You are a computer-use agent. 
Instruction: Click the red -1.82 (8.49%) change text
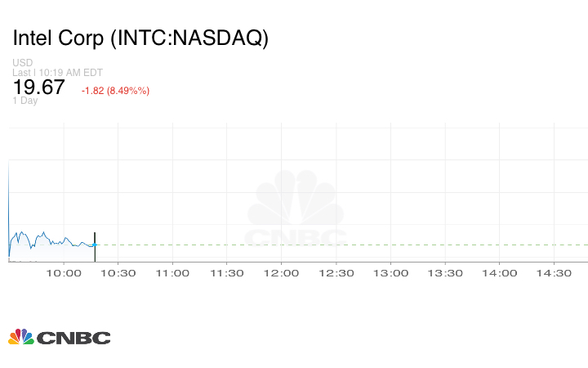[x=115, y=91]
